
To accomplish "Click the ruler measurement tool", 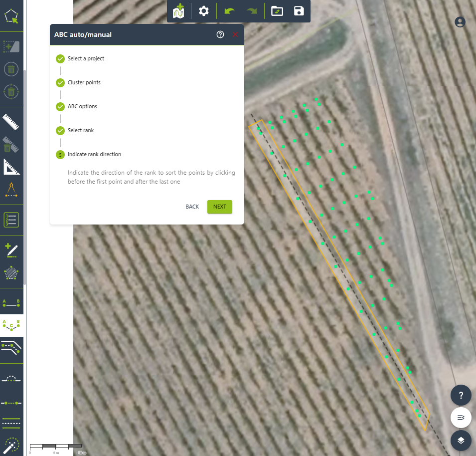I will [11, 122].
